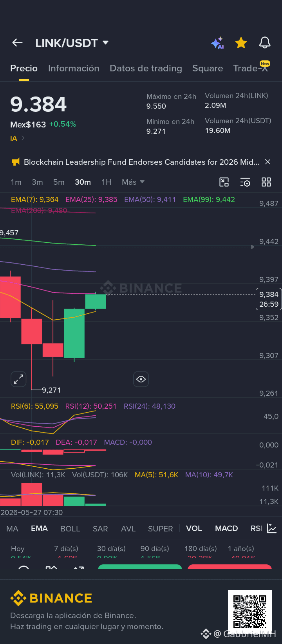This screenshot has height=644, width=282.
Task: Open the Datos de trading tab
Action: coord(146,68)
